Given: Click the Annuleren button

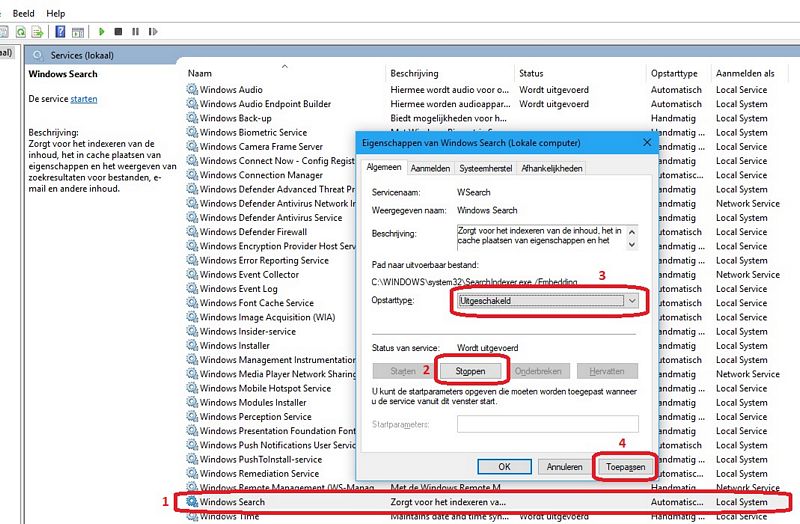Looking at the screenshot, I should coord(564,467).
